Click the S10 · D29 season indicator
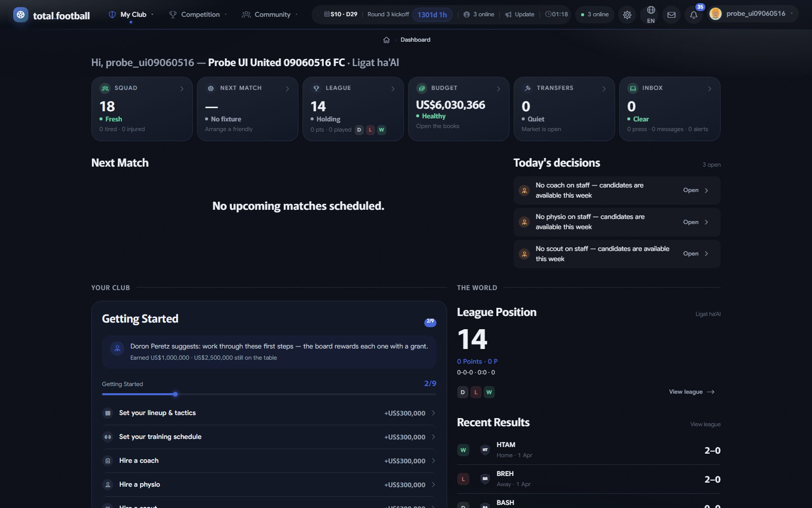Screen dimensions: 812x508 click(x=341, y=14)
